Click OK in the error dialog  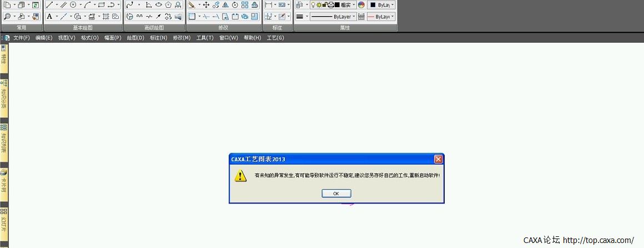point(336,194)
